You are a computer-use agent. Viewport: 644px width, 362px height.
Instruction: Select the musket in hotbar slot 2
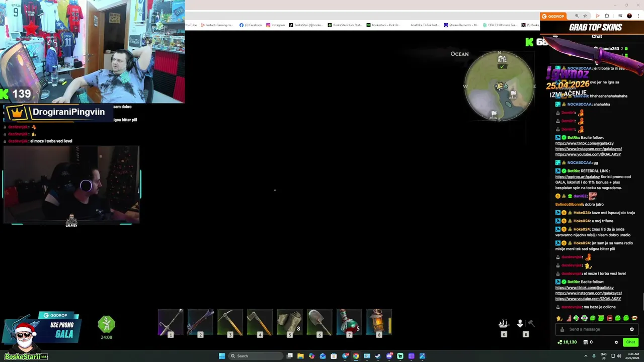200,323
